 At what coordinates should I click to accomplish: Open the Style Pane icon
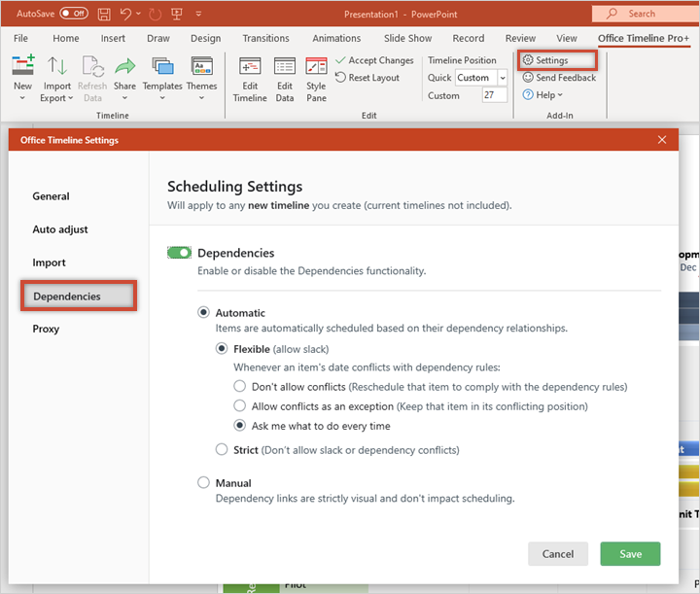click(316, 67)
